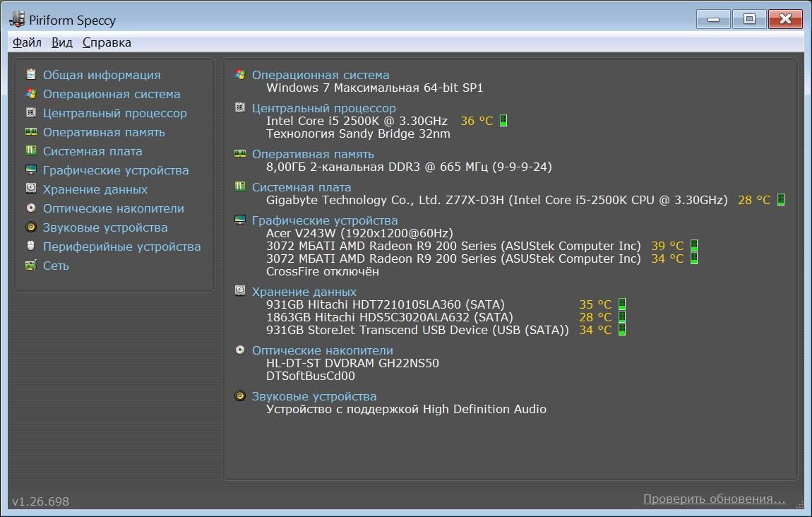812x517 pixels.
Task: Open Графические устройства heading in main panel
Action: click(325, 220)
